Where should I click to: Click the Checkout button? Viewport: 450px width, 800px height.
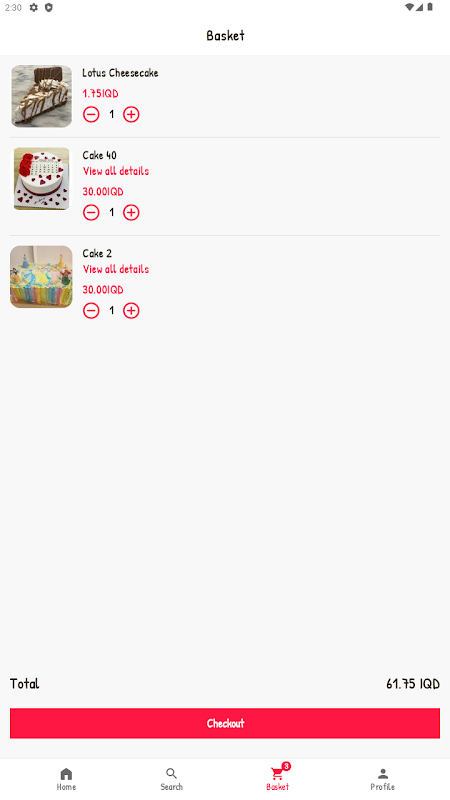225,723
